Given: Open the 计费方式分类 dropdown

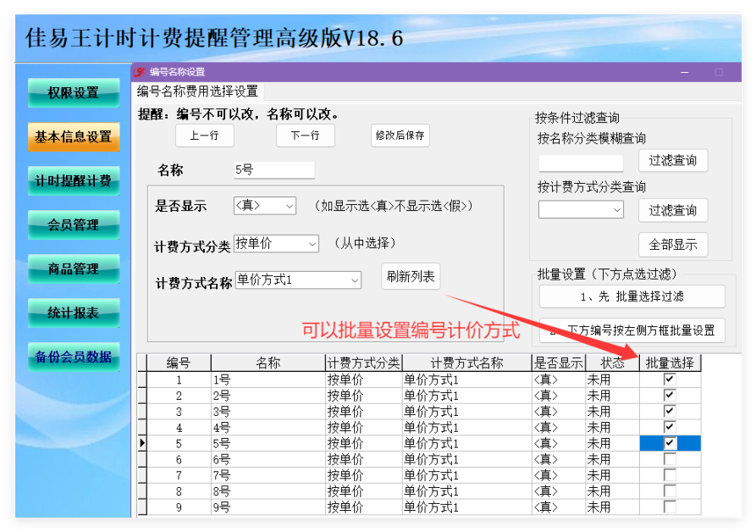Looking at the screenshot, I should coord(276,243).
